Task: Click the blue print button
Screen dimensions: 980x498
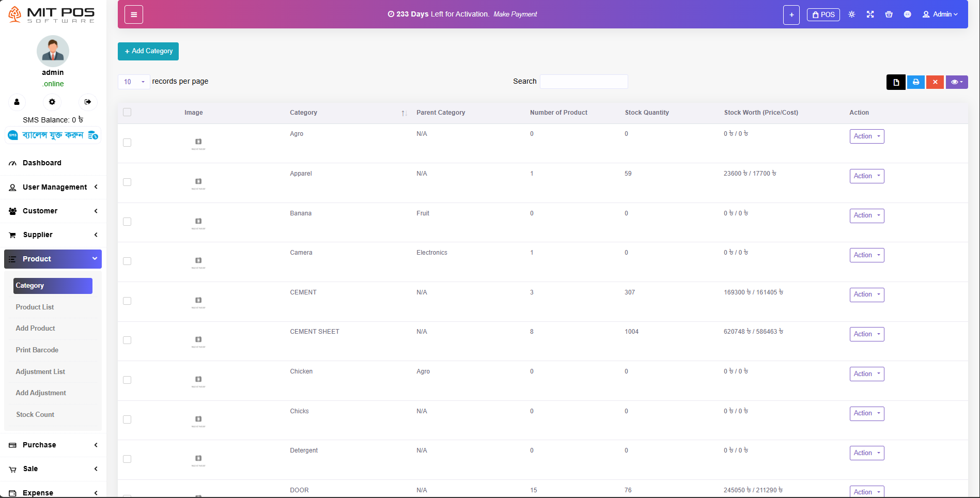Action: point(915,82)
